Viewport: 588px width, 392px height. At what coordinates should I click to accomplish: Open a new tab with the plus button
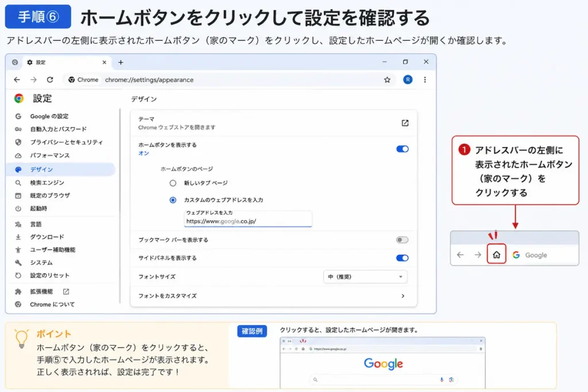pos(121,62)
